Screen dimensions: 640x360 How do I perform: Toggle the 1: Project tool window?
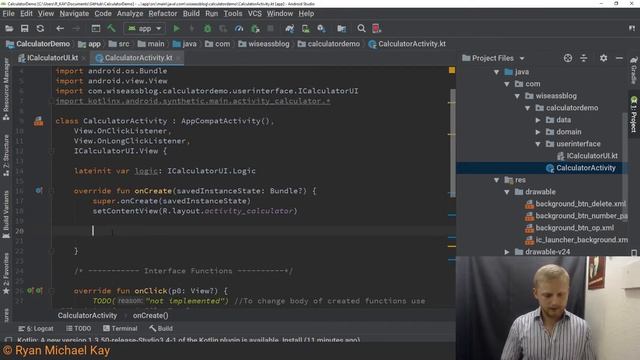(634, 114)
